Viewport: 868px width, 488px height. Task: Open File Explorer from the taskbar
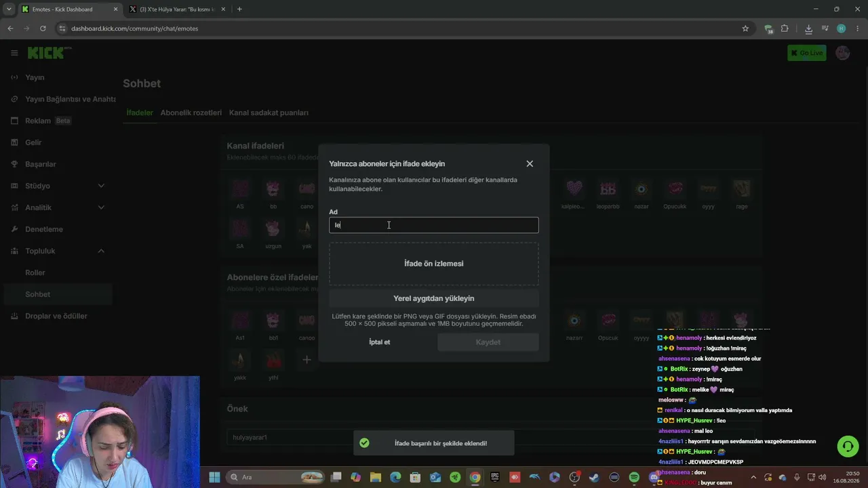coord(376,477)
